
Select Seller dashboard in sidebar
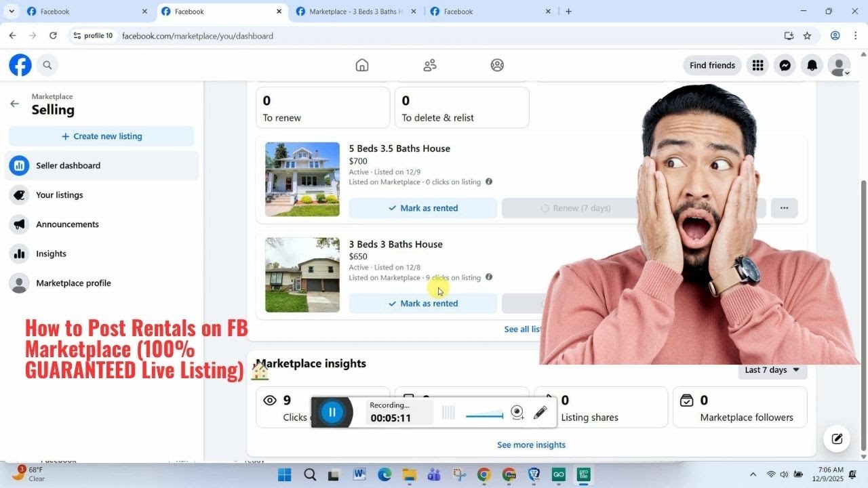click(102, 165)
